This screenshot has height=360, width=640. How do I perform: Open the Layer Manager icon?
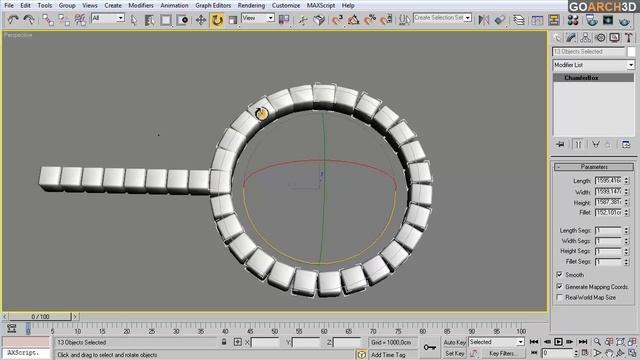pos(519,20)
